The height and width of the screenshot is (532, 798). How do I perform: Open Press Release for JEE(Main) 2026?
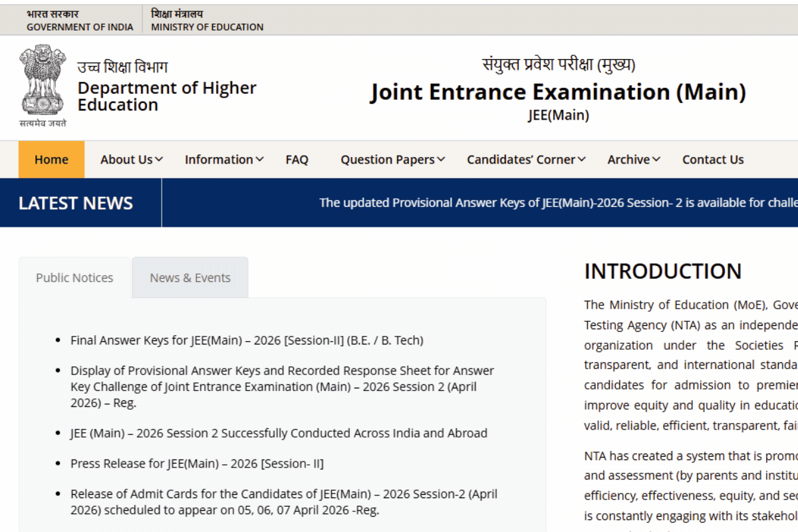pos(197,464)
